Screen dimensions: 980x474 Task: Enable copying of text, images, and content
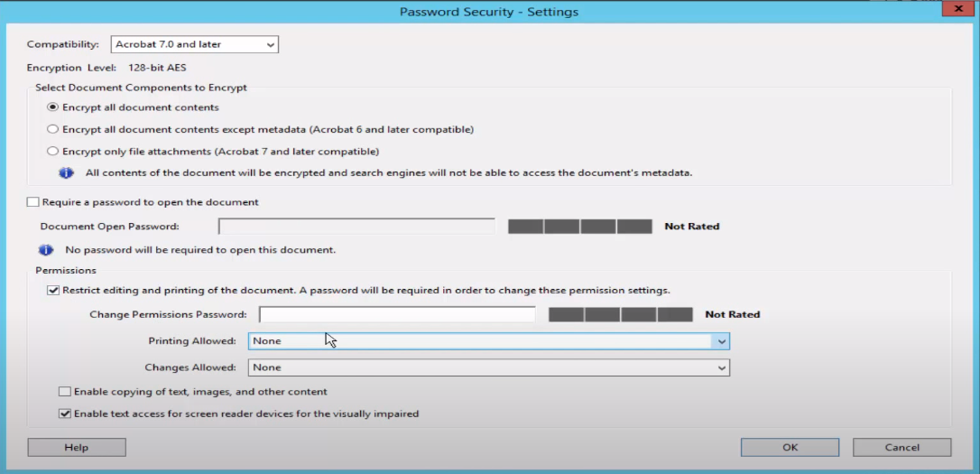[x=65, y=392]
